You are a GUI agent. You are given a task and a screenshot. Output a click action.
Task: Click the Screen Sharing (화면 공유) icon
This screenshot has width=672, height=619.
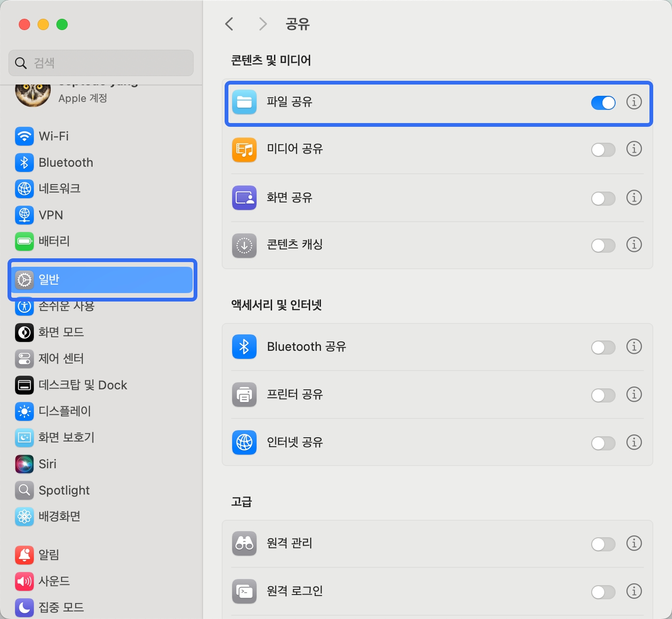244,198
